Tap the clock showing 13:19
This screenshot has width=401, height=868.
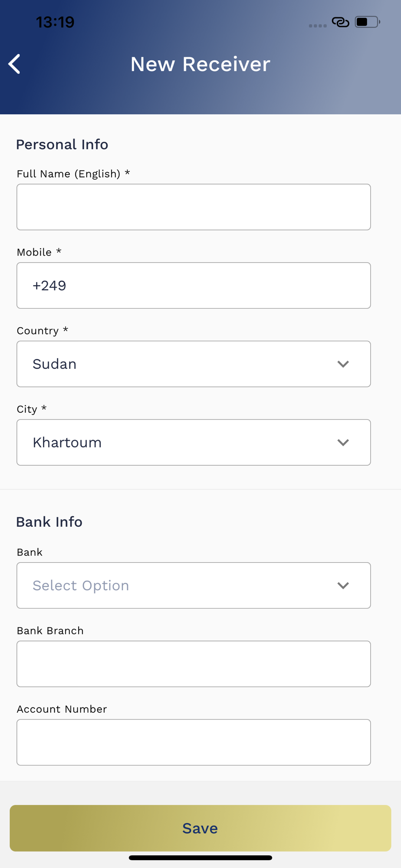click(55, 22)
